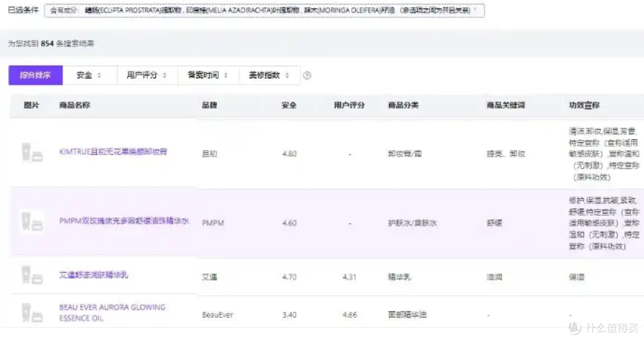Click the 商品名称 column header
644x341 pixels.
[x=75, y=105]
